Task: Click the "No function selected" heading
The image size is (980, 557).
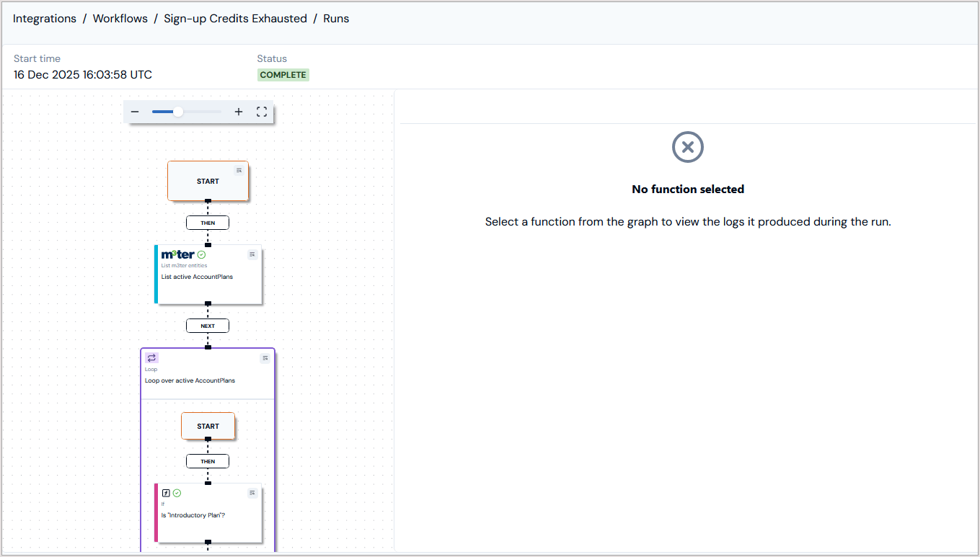Action: coord(688,190)
